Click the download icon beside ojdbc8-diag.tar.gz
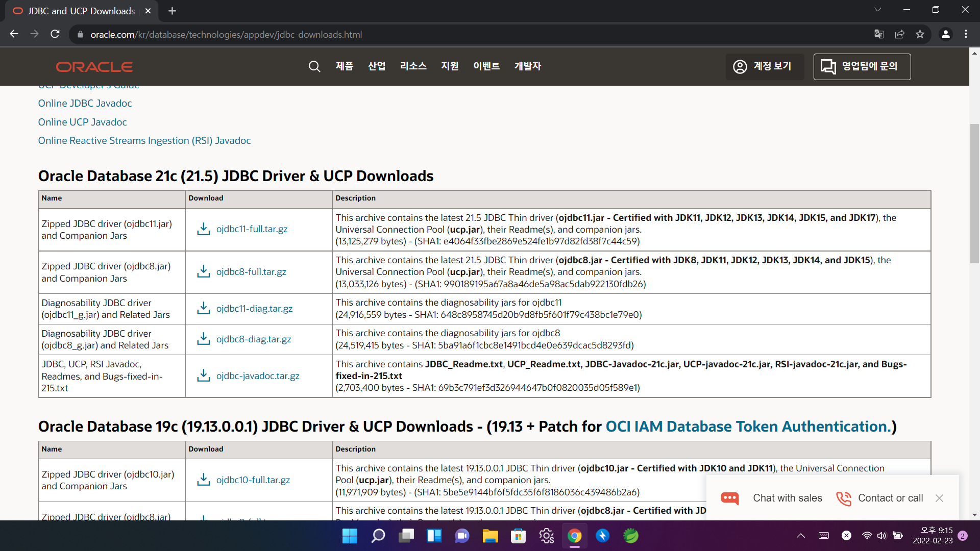This screenshot has width=980, height=551. coord(204,339)
